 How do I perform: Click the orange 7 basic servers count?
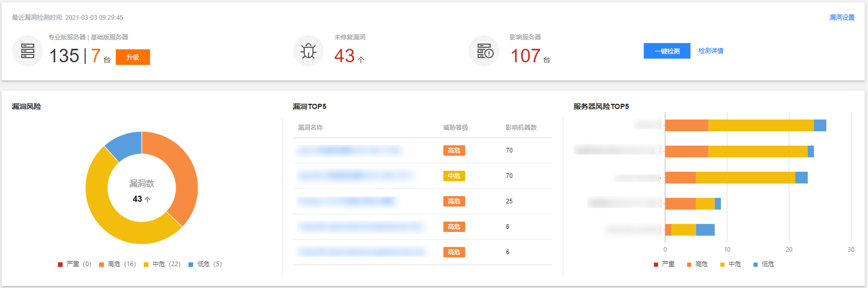[96, 56]
